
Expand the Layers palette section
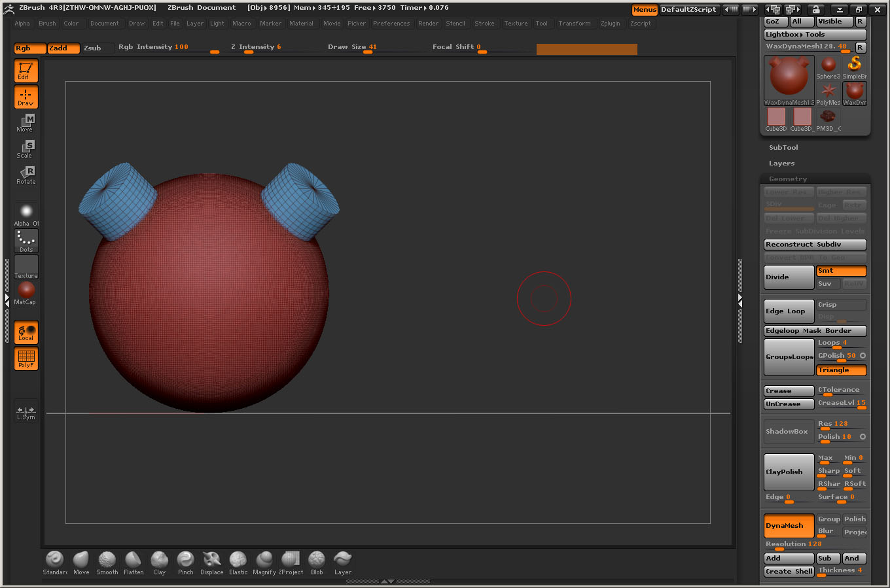pos(781,164)
